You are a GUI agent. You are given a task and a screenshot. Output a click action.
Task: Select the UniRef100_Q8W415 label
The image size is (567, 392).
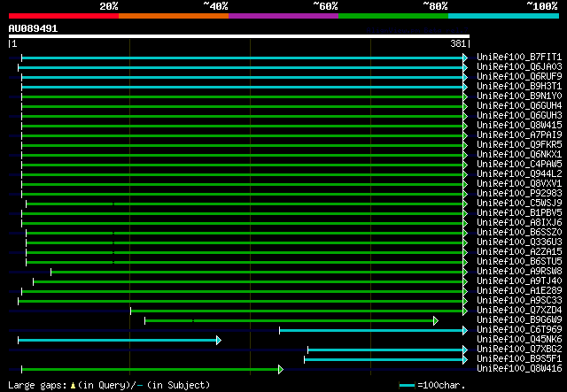coord(519,126)
